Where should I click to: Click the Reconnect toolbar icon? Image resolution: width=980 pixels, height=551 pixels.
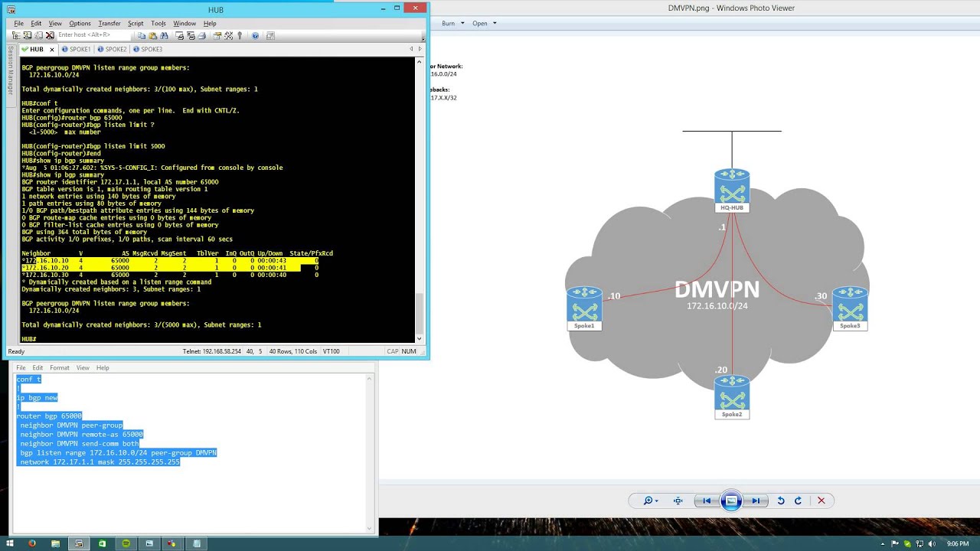click(x=39, y=35)
